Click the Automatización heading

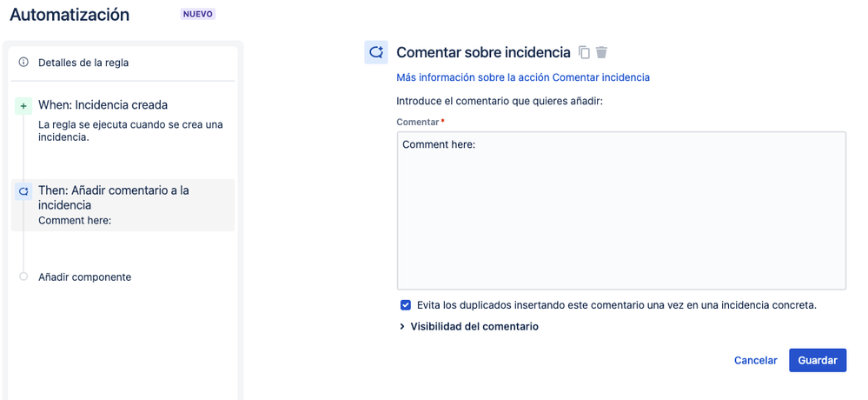point(70,15)
